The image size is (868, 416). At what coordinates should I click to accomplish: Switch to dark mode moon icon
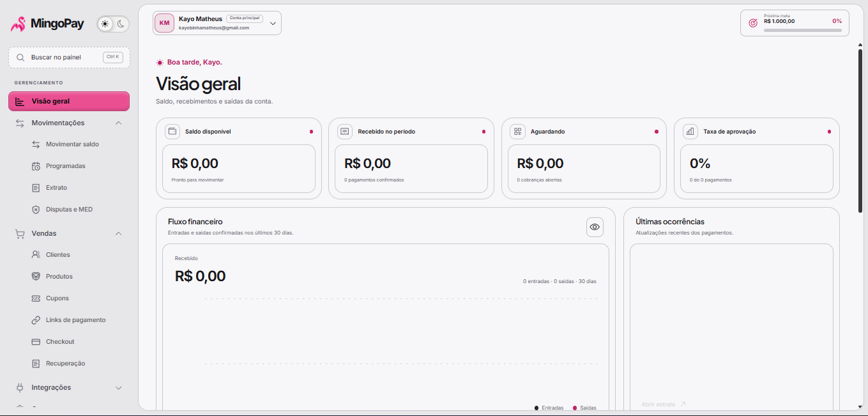(x=120, y=24)
